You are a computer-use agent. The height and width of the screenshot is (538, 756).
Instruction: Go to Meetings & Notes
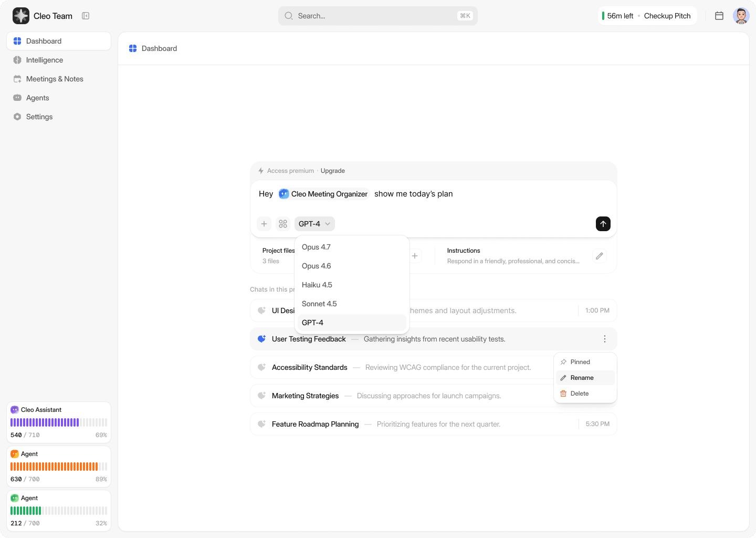tap(59, 79)
